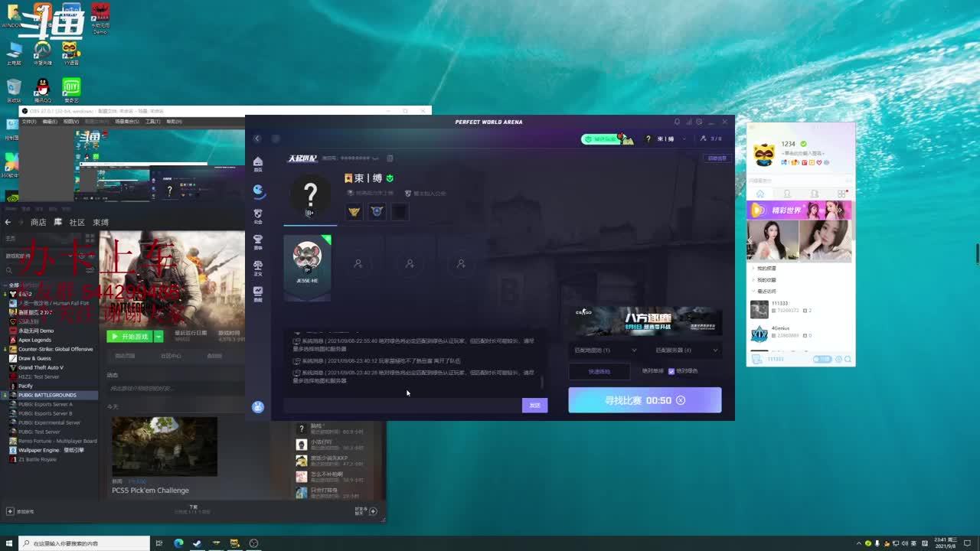The image size is (980, 551).
Task: Start PUBG with the green 开始游戏 button
Action: [x=130, y=337]
